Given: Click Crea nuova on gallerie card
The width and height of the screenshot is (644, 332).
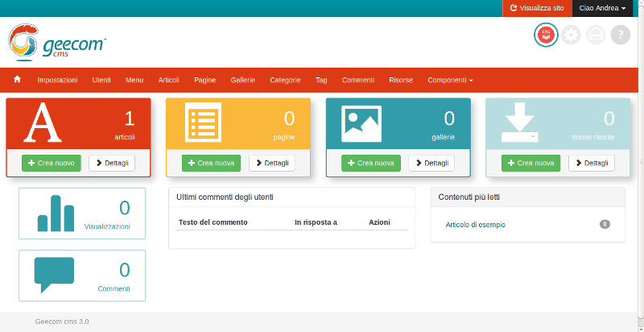Looking at the screenshot, I should pos(371,163).
